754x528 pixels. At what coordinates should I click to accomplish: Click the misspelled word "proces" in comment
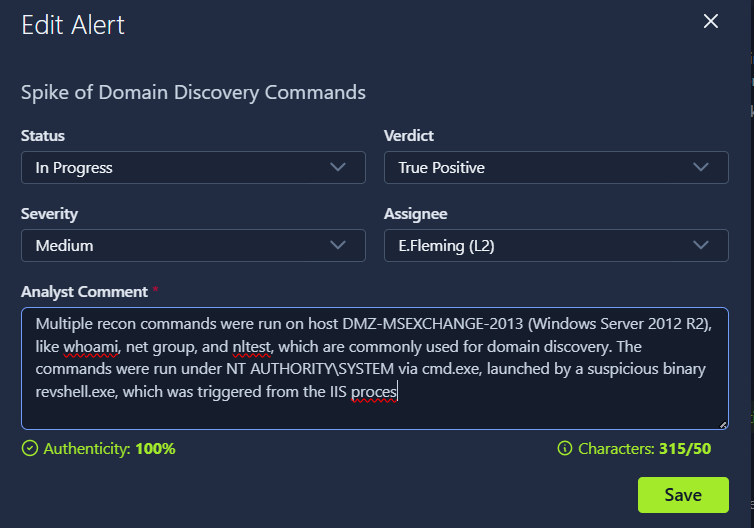[374, 393]
